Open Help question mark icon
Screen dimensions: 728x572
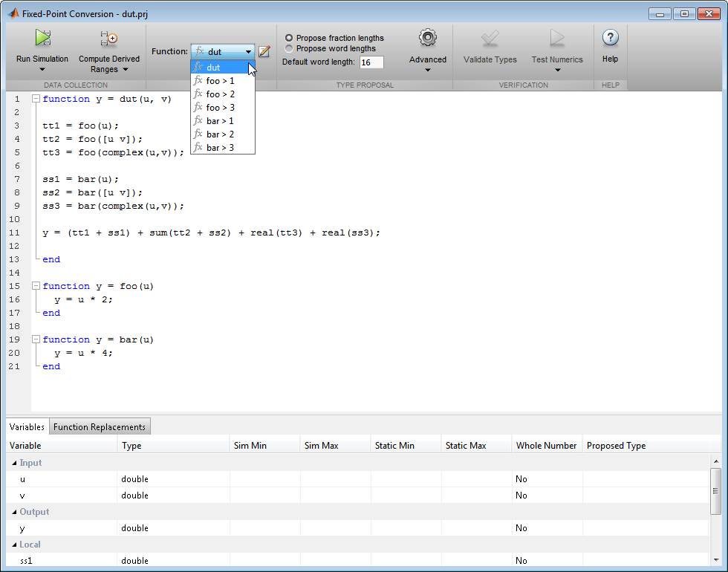610,38
